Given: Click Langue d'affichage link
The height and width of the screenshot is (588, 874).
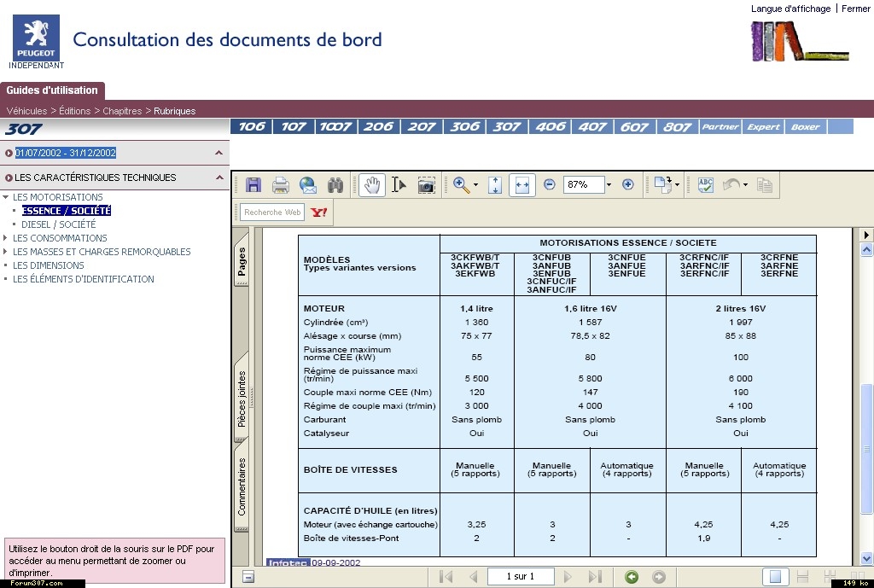Looking at the screenshot, I should 790,9.
